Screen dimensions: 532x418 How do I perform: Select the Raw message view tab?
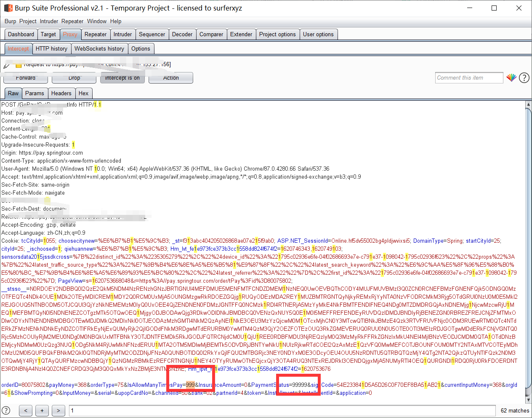click(13, 94)
